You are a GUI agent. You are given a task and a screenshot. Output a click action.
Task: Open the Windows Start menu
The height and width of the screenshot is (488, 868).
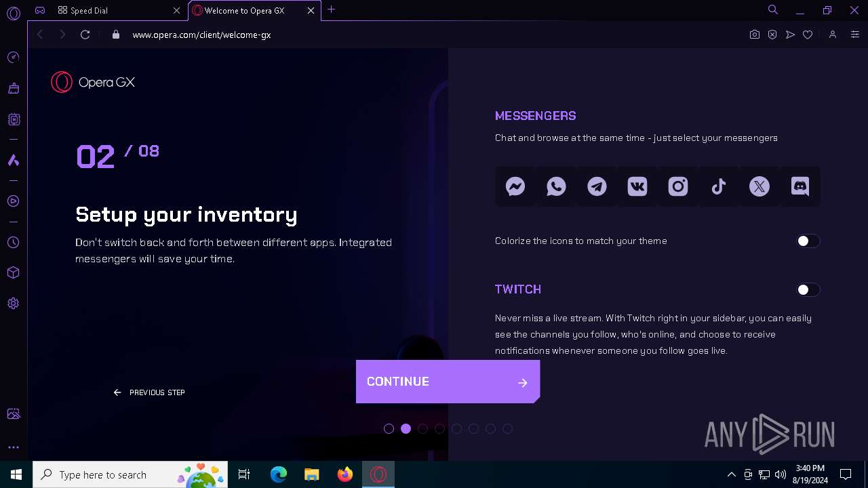pos(16,474)
